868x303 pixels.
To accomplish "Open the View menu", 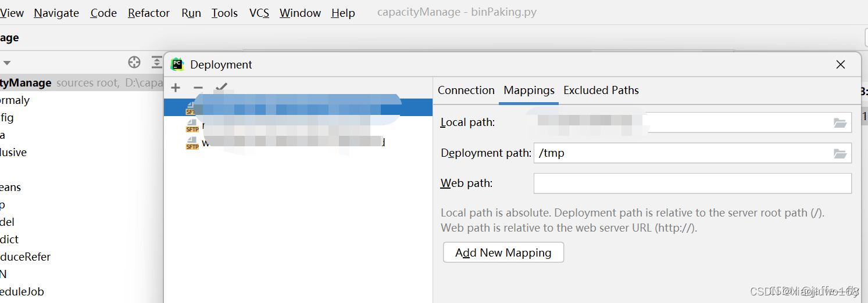I will coord(12,13).
